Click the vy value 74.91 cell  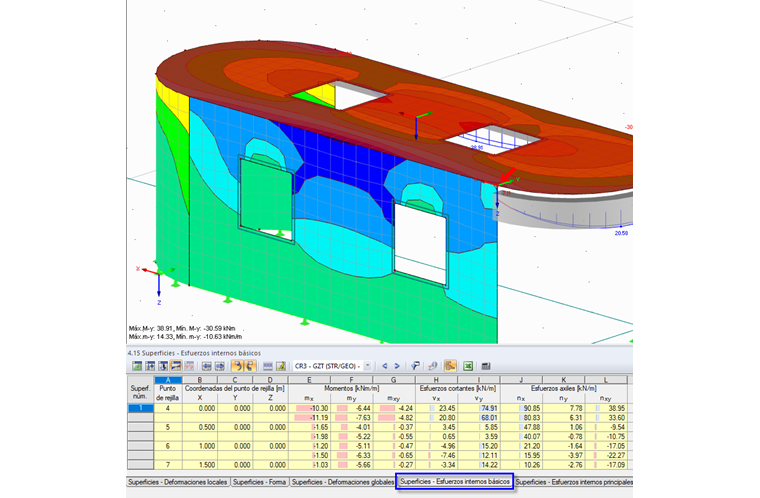[x=479, y=408]
